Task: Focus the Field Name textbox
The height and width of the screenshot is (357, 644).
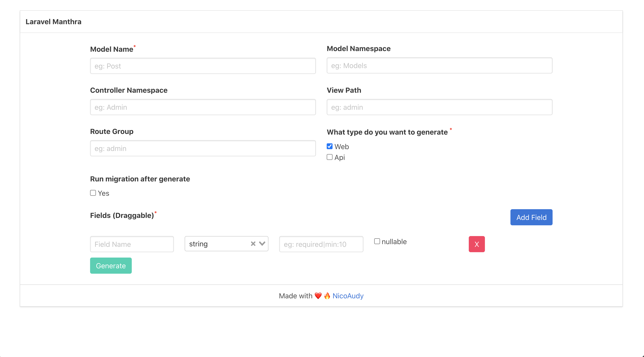Action: coord(132,244)
